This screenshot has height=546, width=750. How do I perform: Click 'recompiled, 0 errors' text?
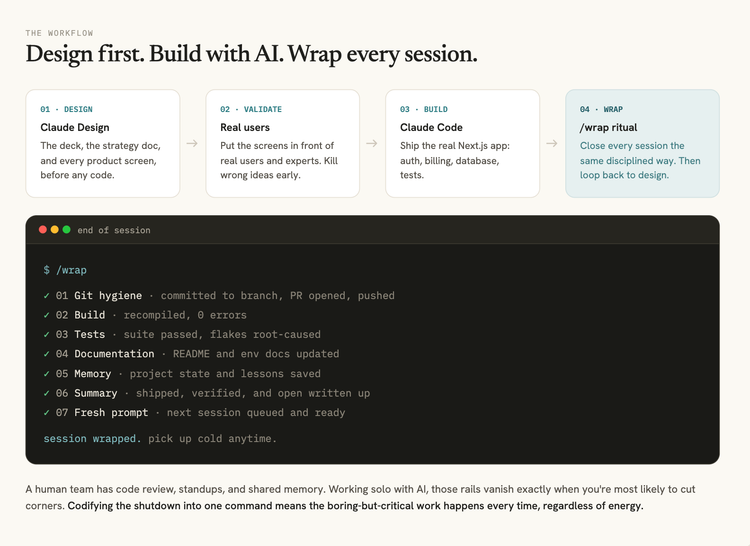click(x=185, y=315)
